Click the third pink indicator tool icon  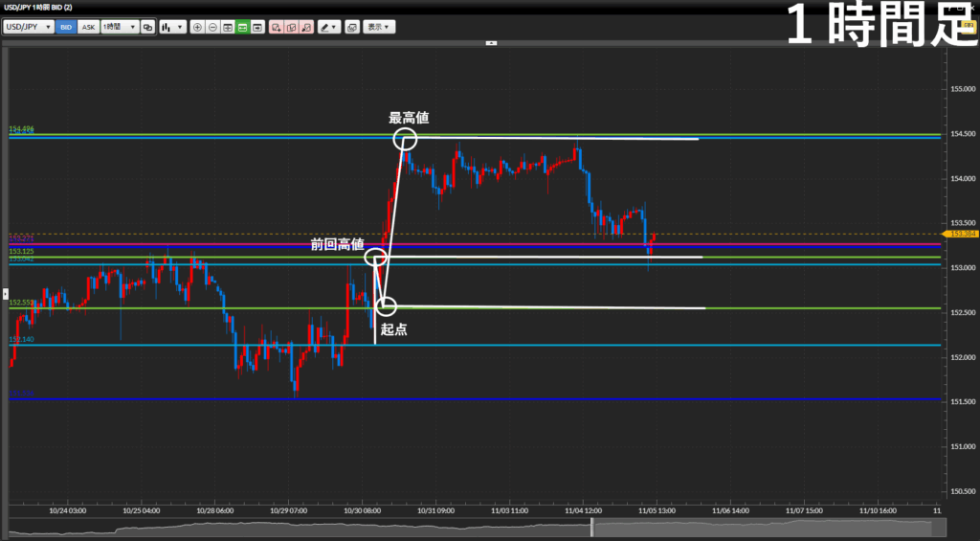coord(306,28)
